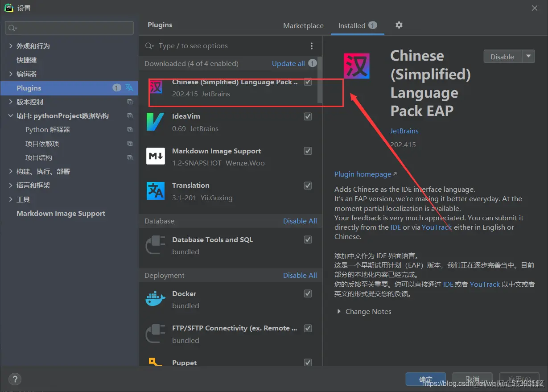Viewport: 548px width, 392px height.
Task: Focus the settings sidebar search field
Action: [x=69, y=28]
